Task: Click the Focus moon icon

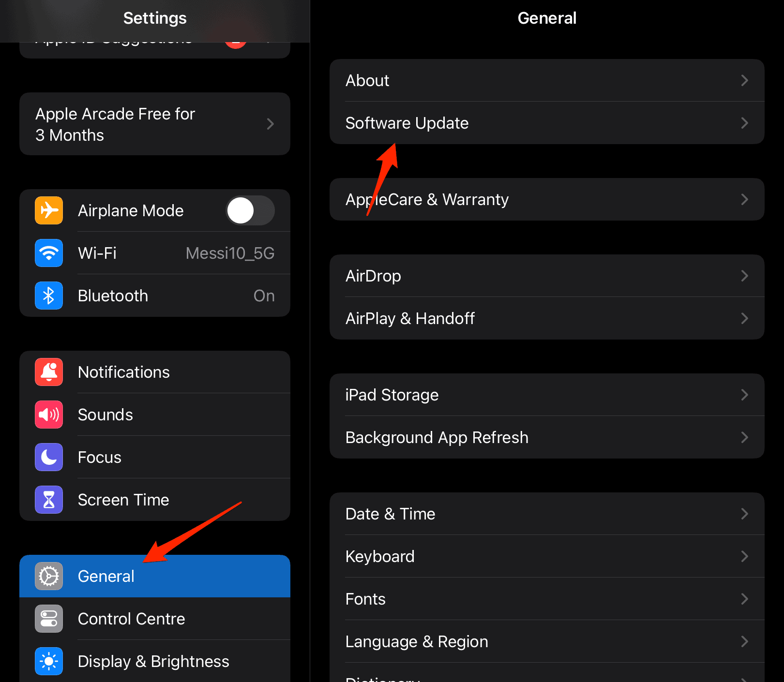Action: click(48, 457)
